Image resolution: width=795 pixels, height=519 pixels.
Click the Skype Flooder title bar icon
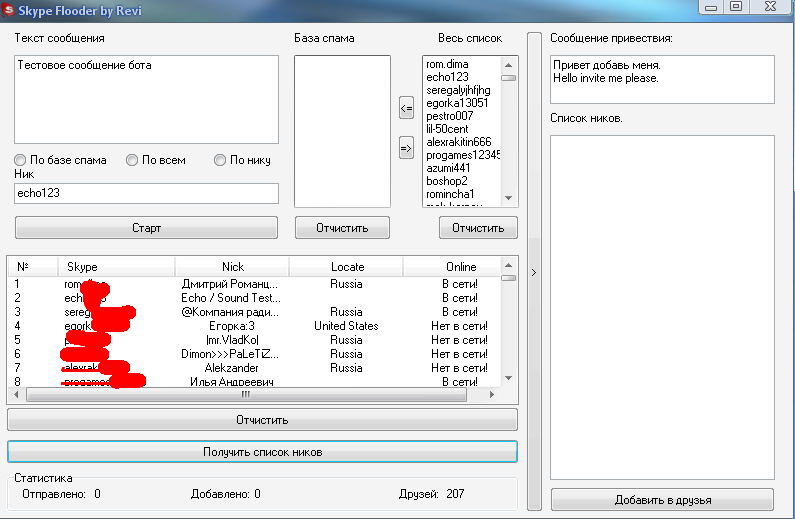tap(8, 10)
